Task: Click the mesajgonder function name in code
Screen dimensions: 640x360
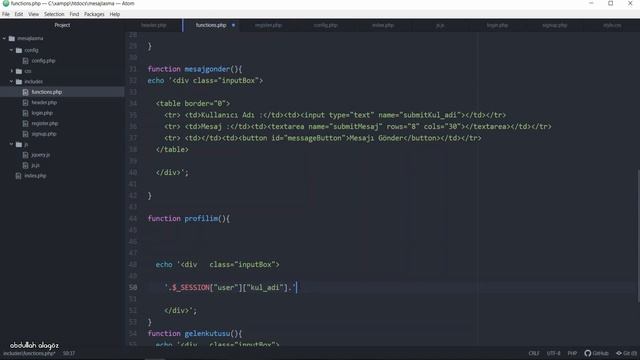Action: tap(207, 69)
